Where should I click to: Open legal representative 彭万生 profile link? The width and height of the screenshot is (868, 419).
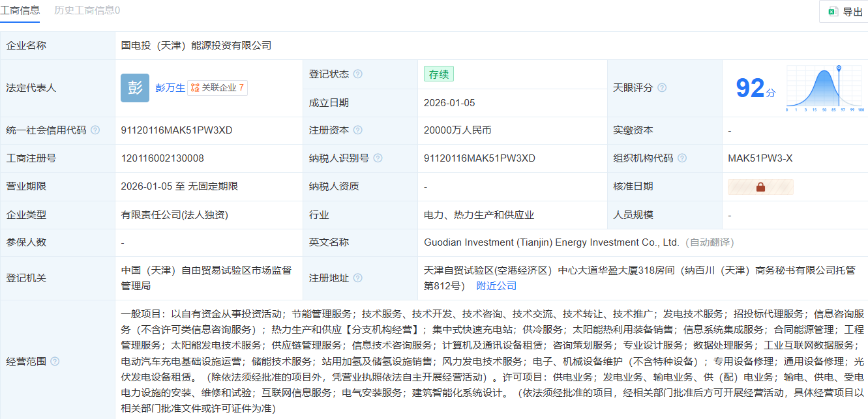(x=170, y=87)
